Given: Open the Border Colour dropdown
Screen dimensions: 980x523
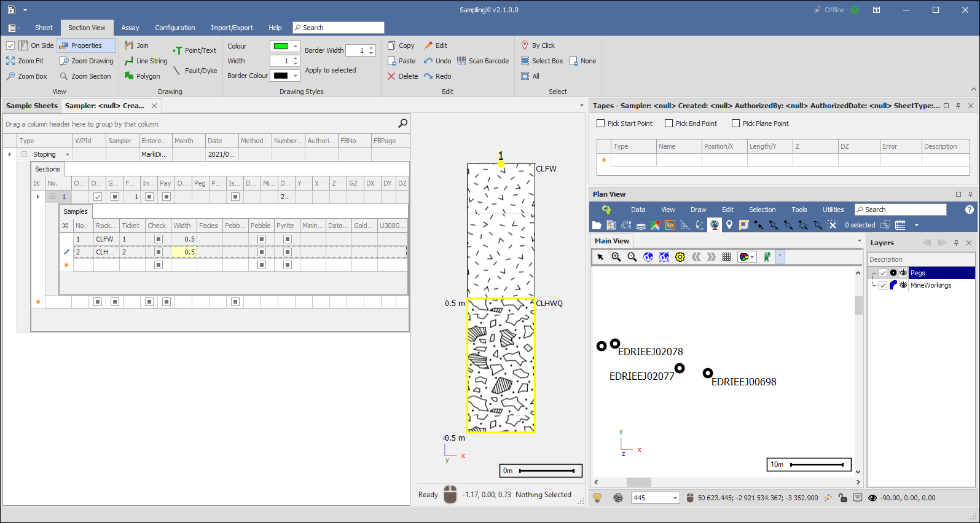Looking at the screenshot, I should pyautogui.click(x=296, y=76).
